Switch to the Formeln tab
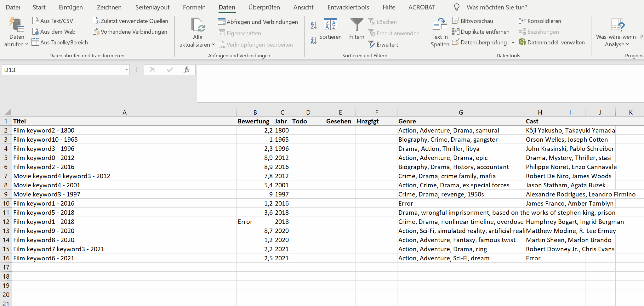Image resolution: width=644 pixels, height=306 pixels. pos(194,7)
